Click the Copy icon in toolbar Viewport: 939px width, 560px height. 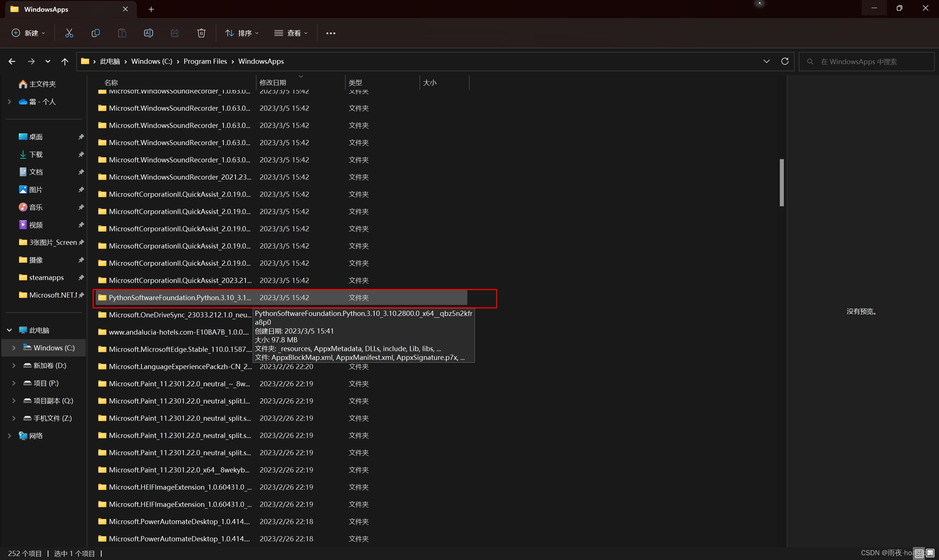95,33
